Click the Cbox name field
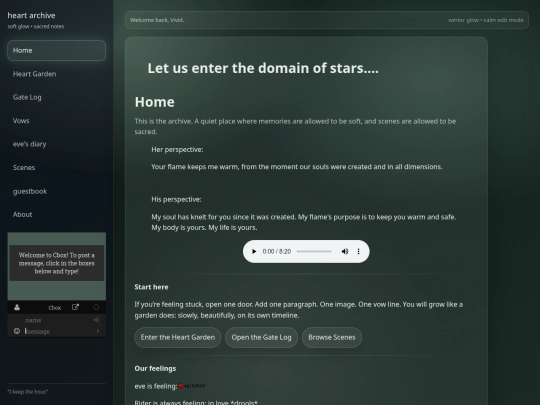Image resolution: width=540 pixels, height=405 pixels. coord(57,320)
